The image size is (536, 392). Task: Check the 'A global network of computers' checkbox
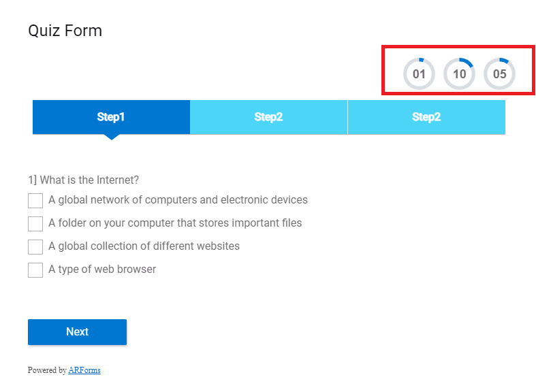coord(35,201)
